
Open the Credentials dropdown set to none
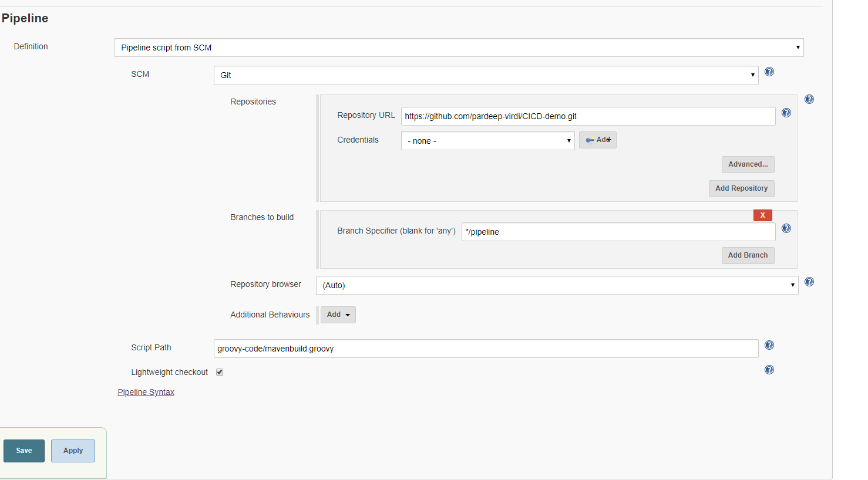point(487,141)
